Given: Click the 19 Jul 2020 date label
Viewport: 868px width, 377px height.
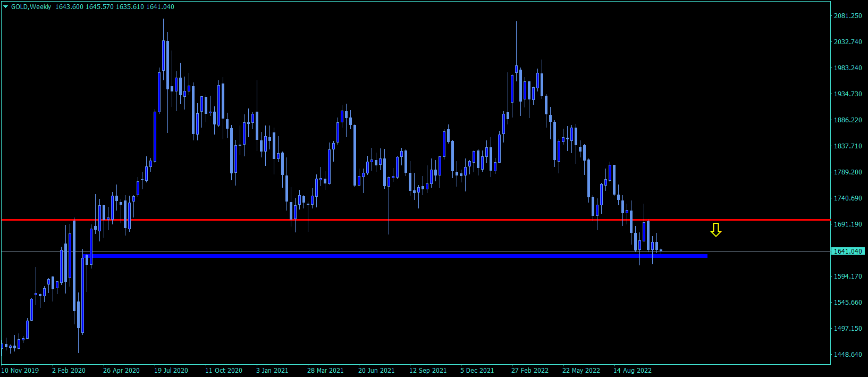Looking at the screenshot, I should coord(171,371).
